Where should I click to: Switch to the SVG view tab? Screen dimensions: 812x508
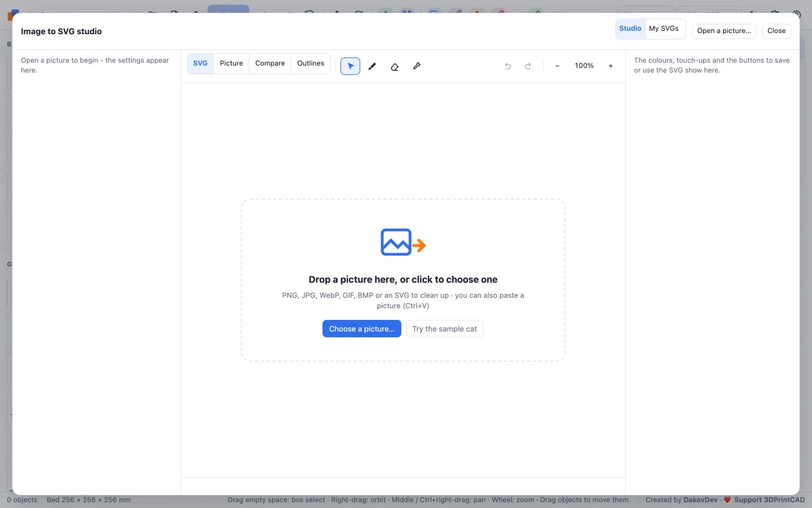(x=200, y=63)
